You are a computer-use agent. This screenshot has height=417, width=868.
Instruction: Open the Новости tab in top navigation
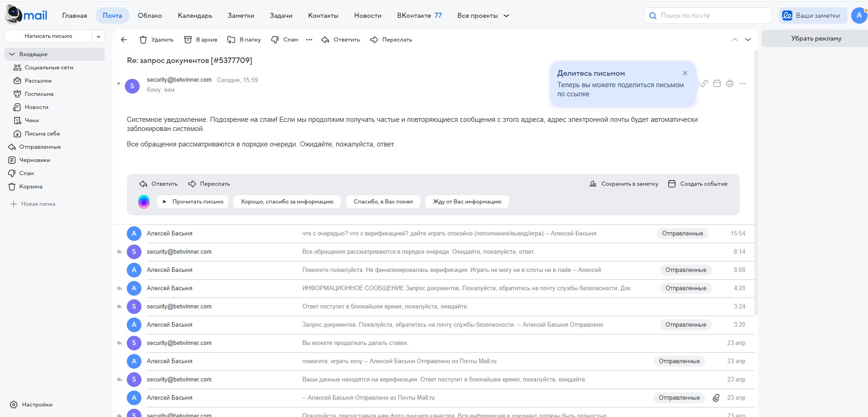coord(368,16)
